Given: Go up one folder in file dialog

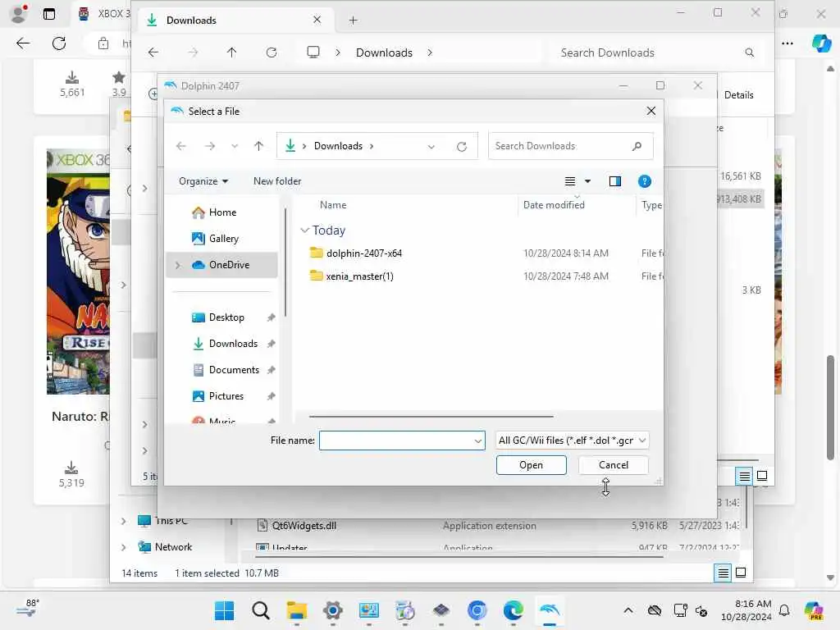Looking at the screenshot, I should click(x=258, y=146).
